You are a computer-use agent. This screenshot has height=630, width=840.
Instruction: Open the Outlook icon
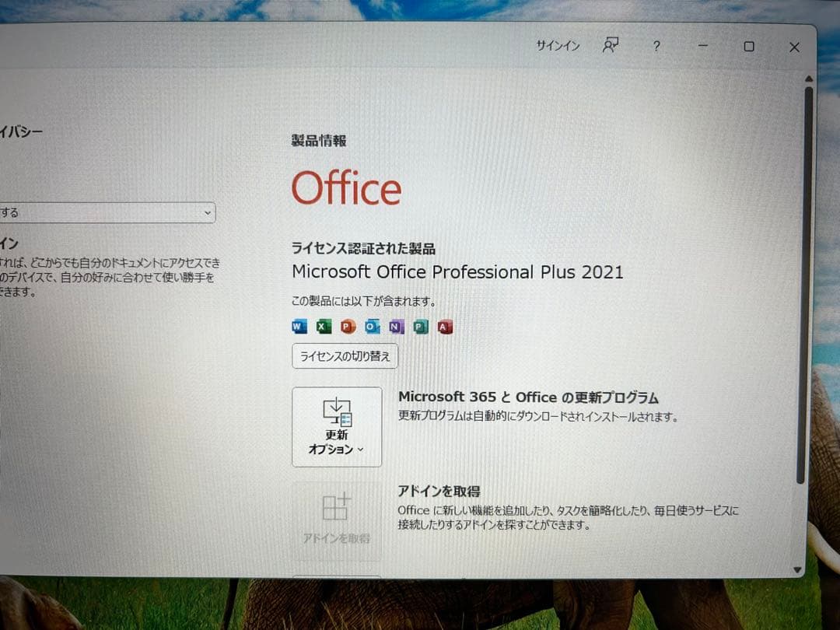372,327
